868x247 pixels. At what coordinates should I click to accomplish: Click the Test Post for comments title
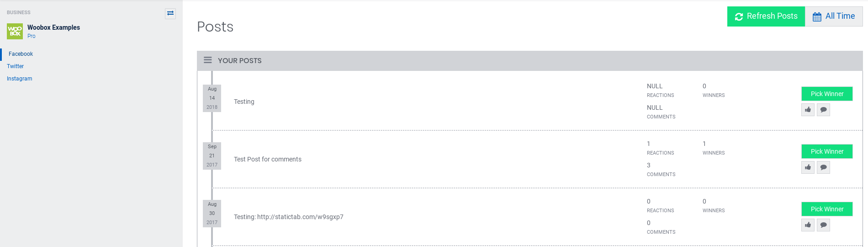tap(268, 159)
